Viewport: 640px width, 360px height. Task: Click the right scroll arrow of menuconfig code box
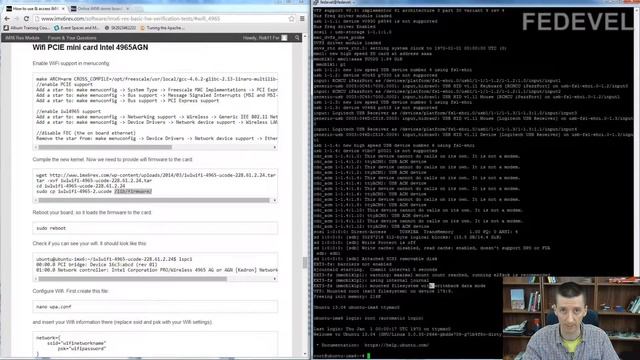click(275, 147)
